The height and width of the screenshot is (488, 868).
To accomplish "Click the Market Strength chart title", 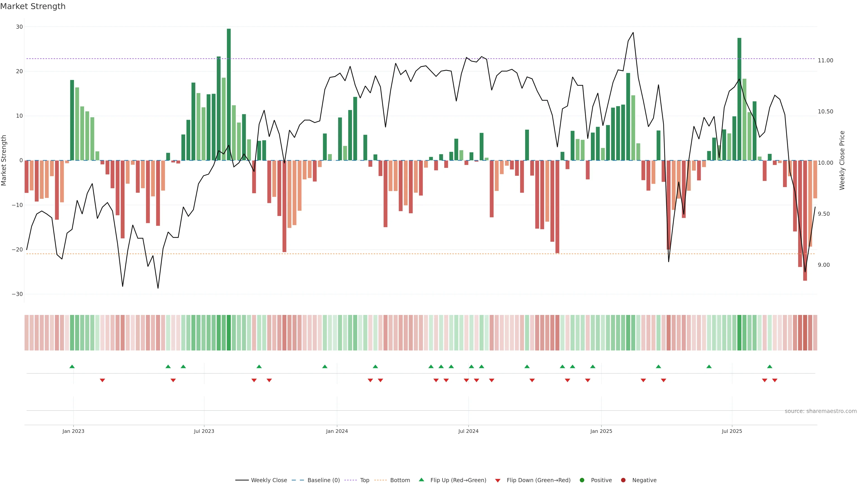I will pyautogui.click(x=33, y=6).
